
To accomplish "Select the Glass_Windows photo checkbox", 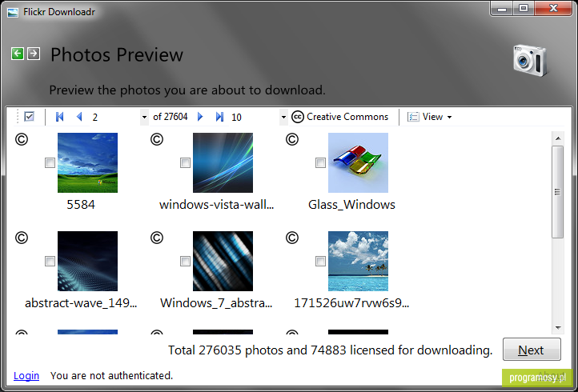I will pyautogui.click(x=320, y=163).
